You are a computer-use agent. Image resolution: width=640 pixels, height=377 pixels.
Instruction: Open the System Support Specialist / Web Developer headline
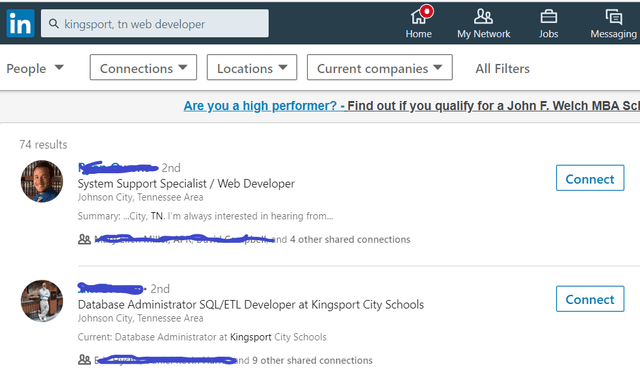point(186,184)
